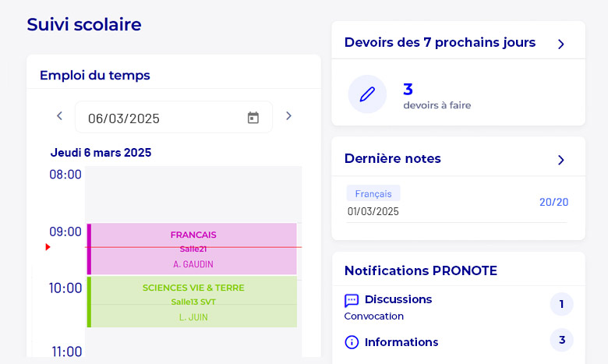The height and width of the screenshot is (364, 608).
Task: Open the Convocation discussion
Action: coord(374,316)
